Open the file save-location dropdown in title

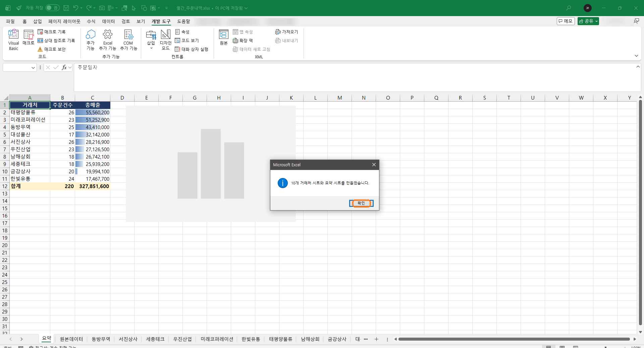pyautogui.click(x=246, y=8)
